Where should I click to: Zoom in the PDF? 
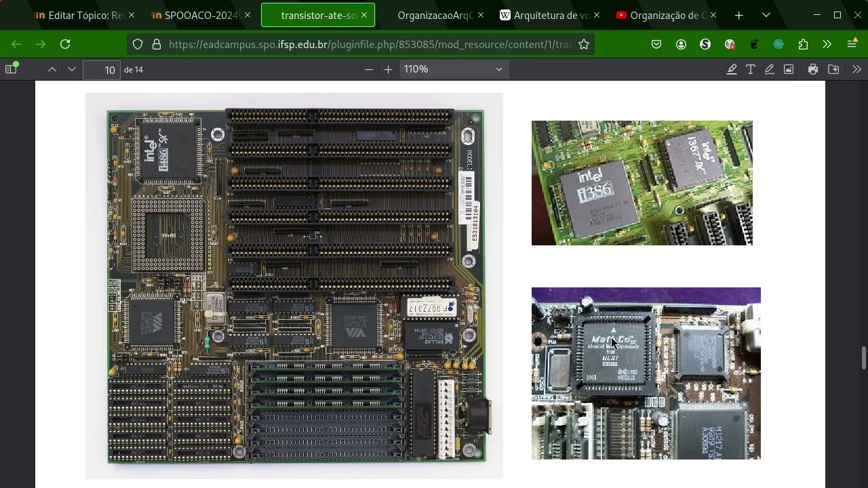(x=388, y=69)
